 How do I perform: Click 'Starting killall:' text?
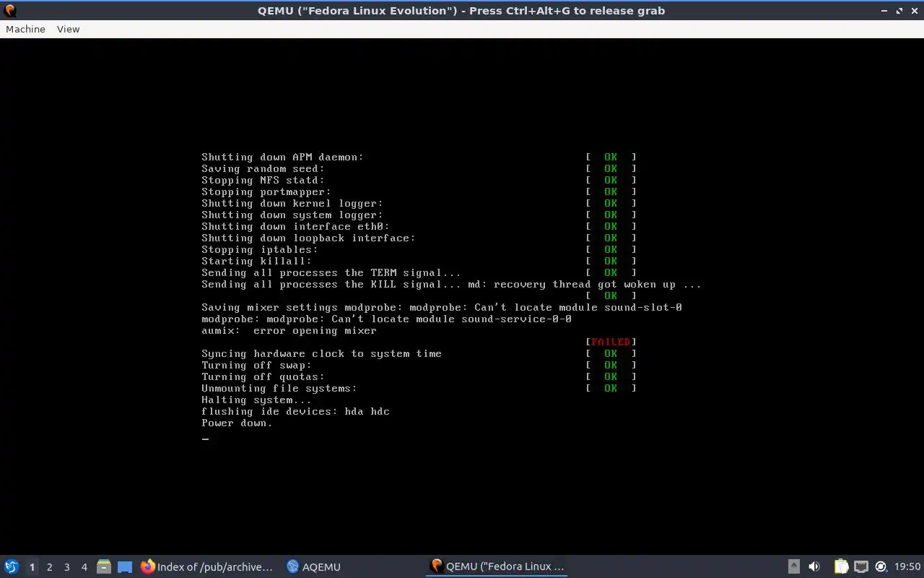[x=256, y=261]
